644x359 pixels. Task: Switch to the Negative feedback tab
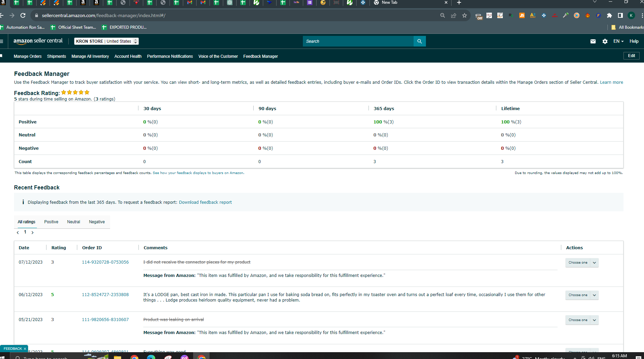pyautogui.click(x=97, y=222)
